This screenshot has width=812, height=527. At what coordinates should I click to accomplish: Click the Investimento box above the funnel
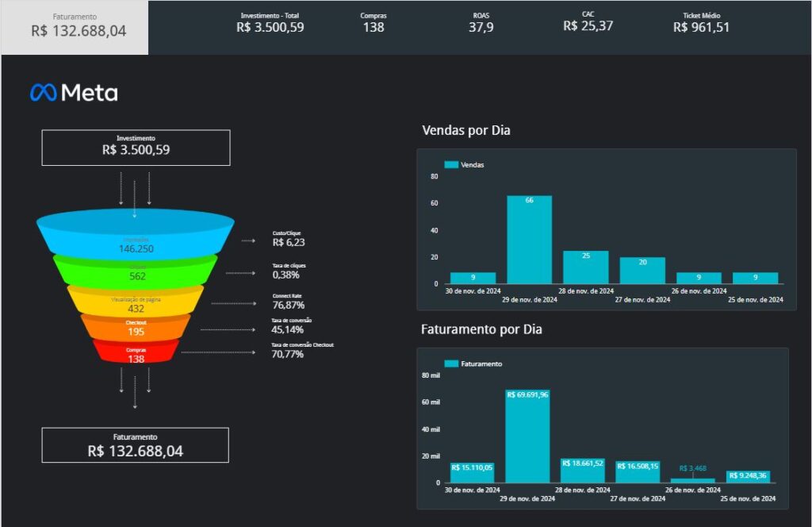pos(136,148)
